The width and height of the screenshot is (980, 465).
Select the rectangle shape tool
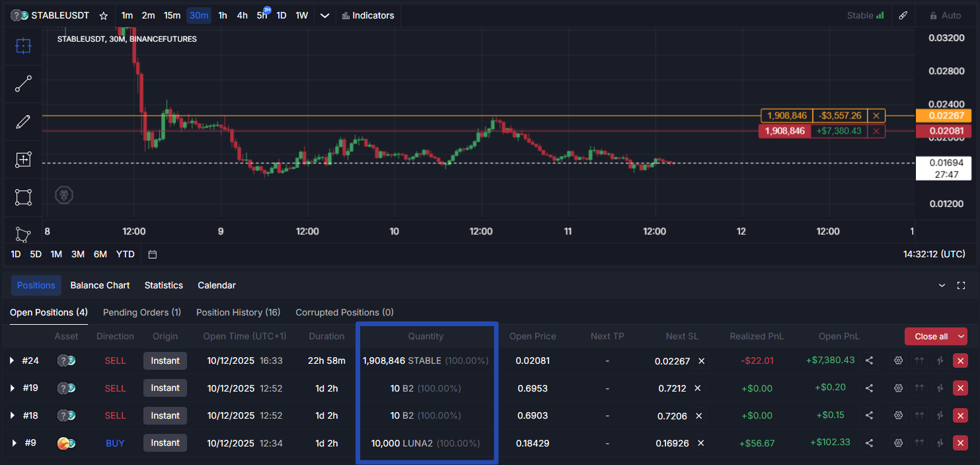click(x=23, y=197)
